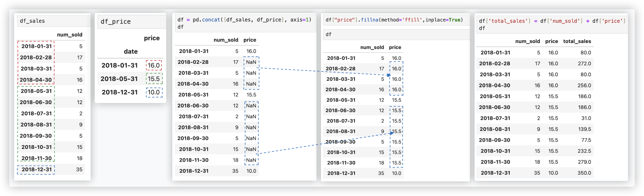
Task: Select the total_sales assignment code cell
Action: point(552,25)
